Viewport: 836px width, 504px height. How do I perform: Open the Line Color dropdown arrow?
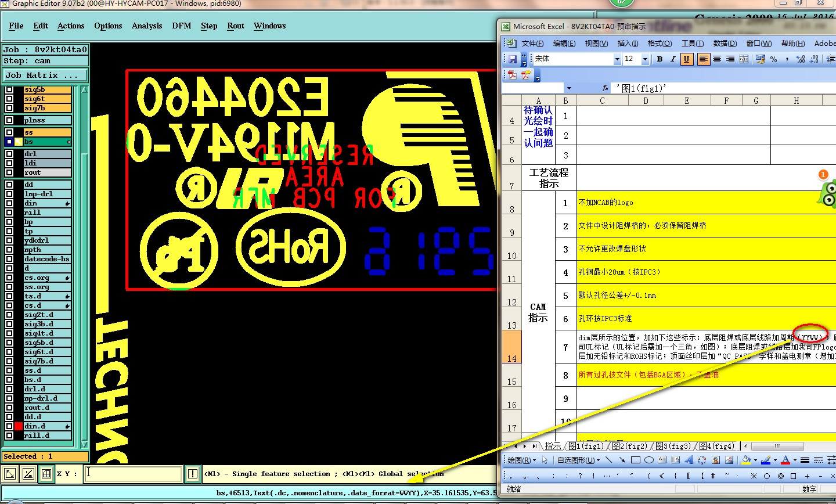click(x=775, y=460)
